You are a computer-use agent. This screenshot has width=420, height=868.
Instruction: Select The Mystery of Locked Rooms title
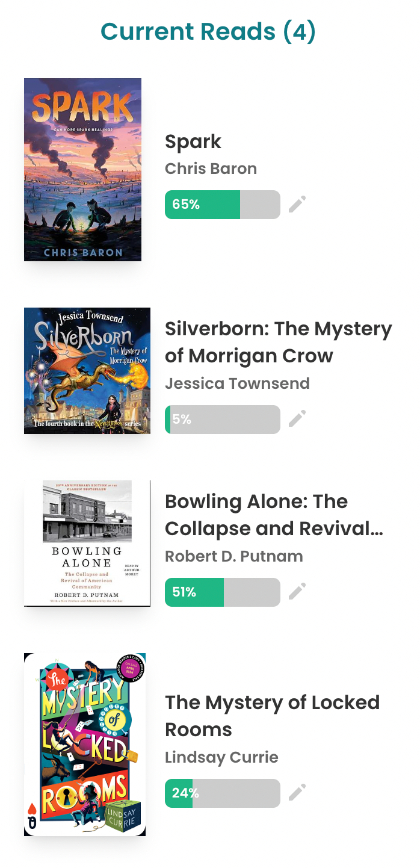[272, 716]
